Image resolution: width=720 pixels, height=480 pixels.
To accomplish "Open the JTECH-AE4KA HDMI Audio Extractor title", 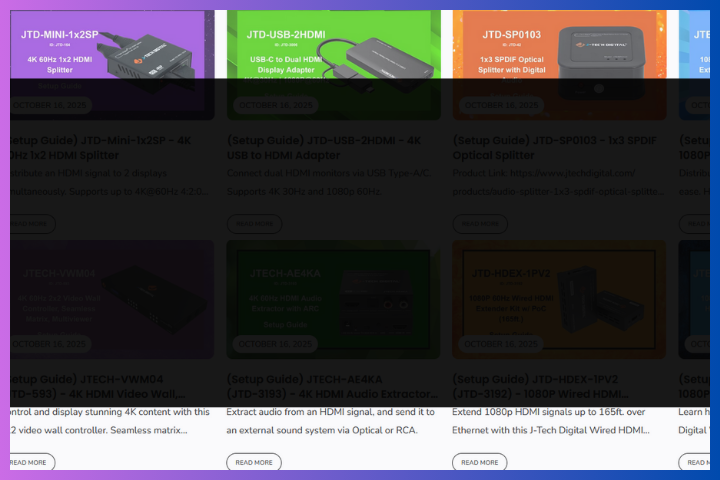I will click(332, 386).
